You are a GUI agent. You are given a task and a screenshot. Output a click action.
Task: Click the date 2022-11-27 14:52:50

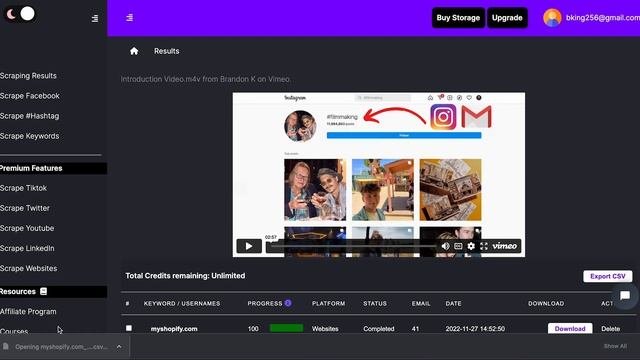click(475, 329)
